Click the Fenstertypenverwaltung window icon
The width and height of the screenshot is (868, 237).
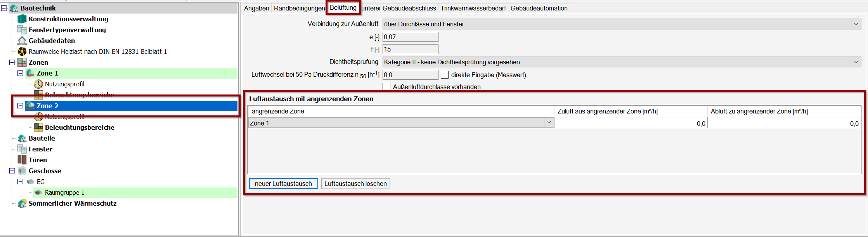(x=22, y=30)
